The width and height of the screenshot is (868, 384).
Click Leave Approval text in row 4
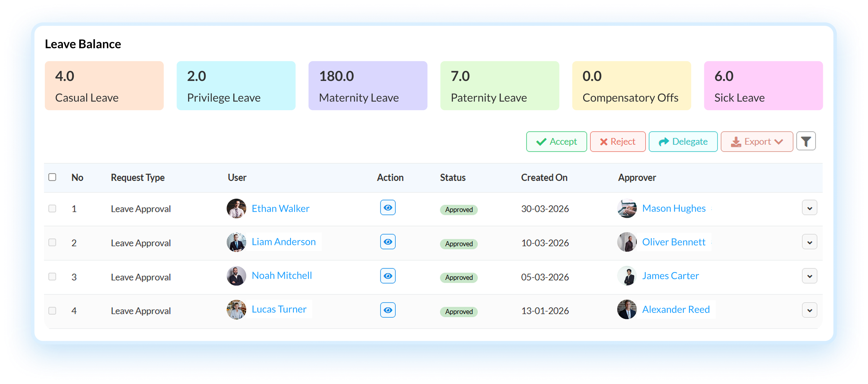(141, 311)
